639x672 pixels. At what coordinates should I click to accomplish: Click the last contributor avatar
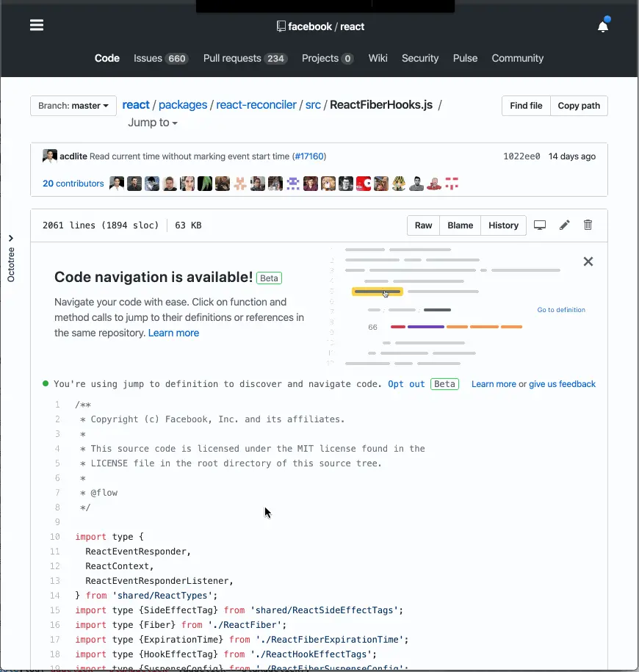click(451, 184)
